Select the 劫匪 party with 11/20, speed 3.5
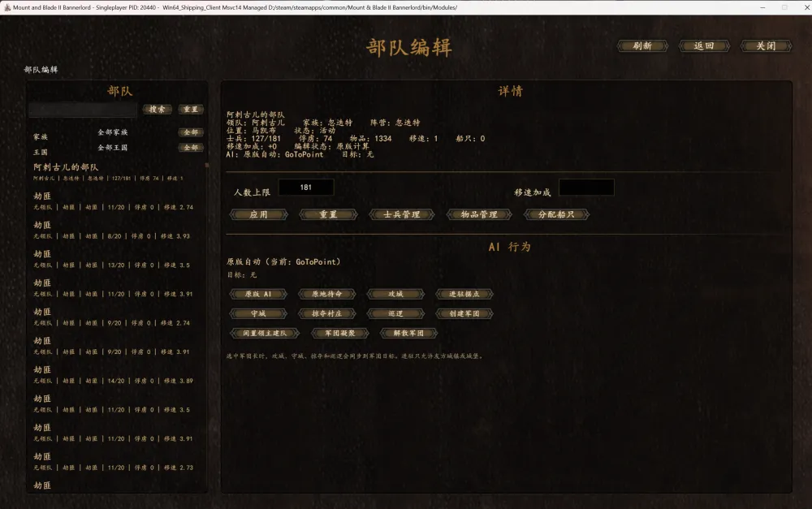The image size is (812, 509). coord(116,404)
